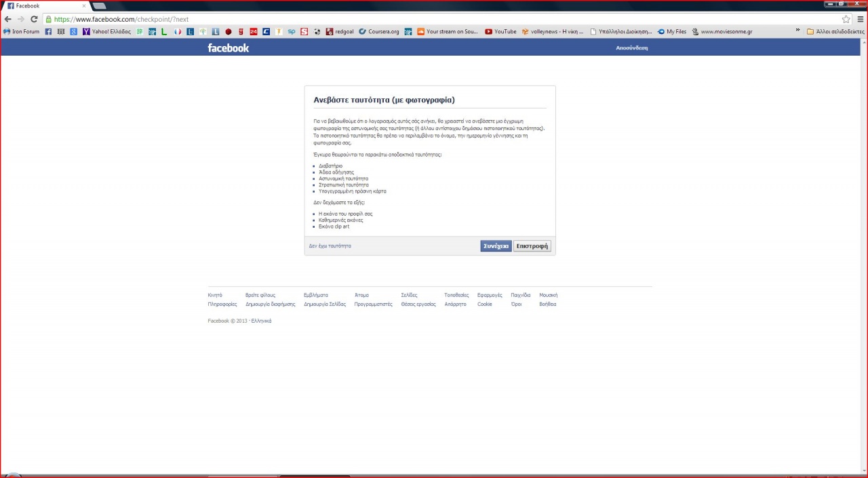Open the red 24 bookmark icon
868x478 pixels.
254,31
